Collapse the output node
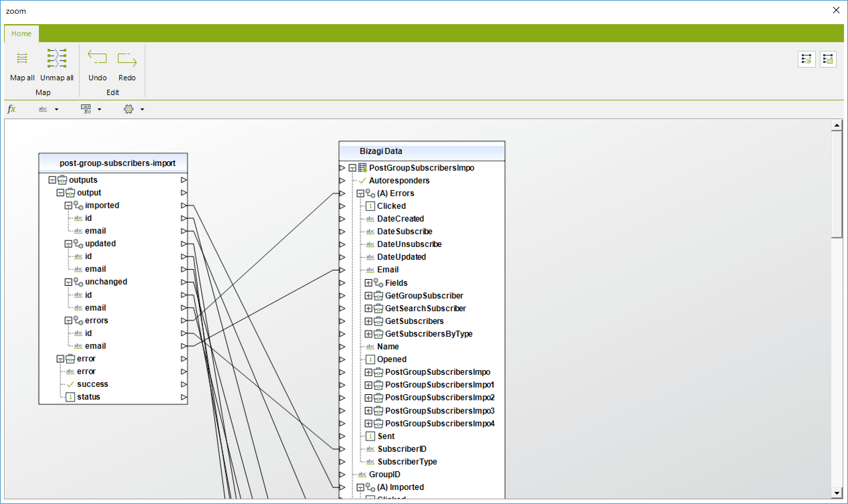Viewport: 848px width, 504px height. coord(60,193)
